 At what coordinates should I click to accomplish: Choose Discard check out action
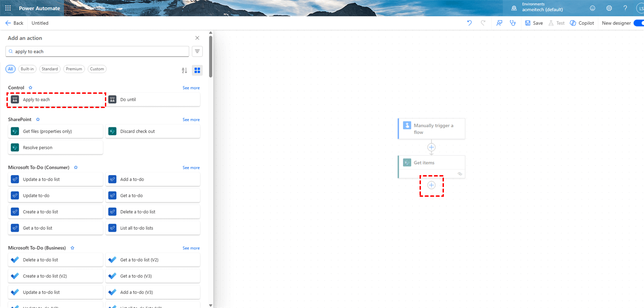click(153, 131)
